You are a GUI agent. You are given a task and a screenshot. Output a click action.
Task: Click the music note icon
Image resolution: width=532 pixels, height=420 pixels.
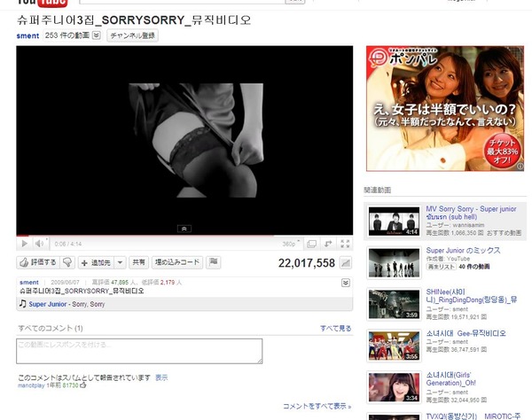[x=23, y=303]
